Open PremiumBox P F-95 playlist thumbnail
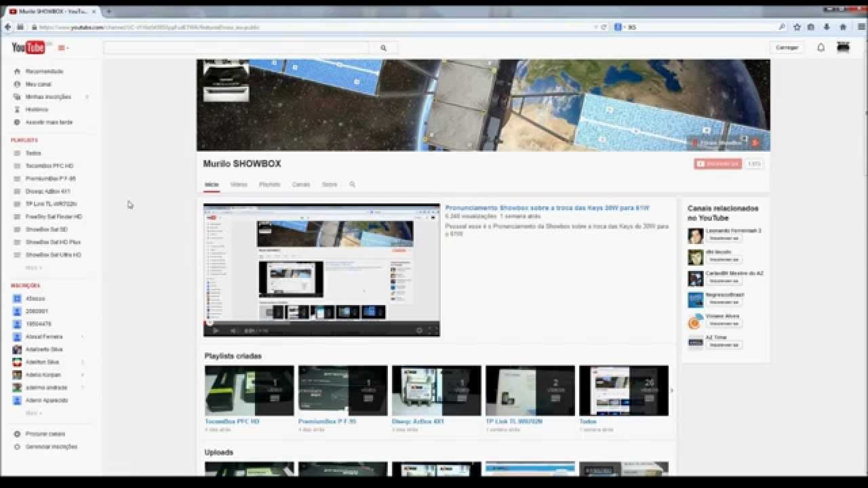Image resolution: width=868 pixels, height=488 pixels. (343, 390)
